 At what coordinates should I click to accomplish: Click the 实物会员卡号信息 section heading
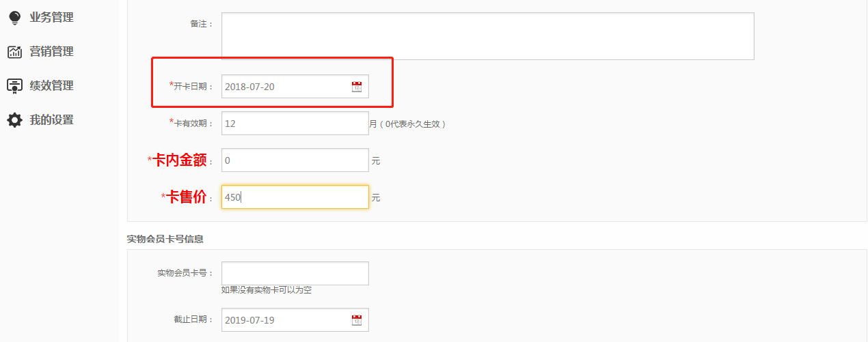coord(165,239)
